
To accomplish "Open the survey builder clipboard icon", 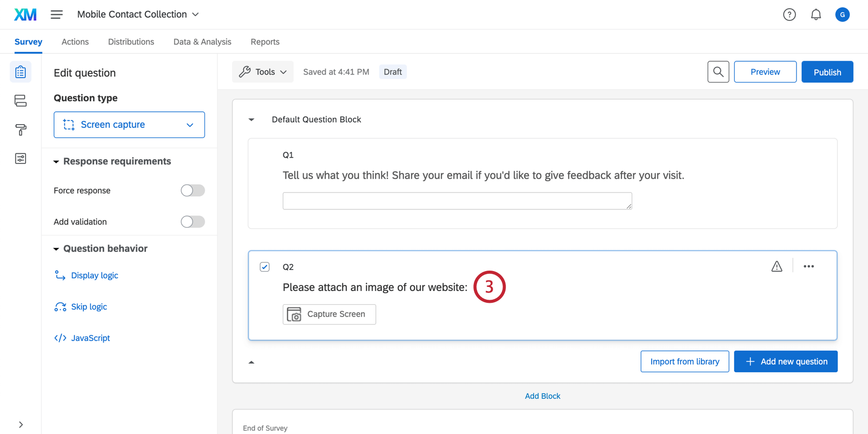I will click(20, 72).
